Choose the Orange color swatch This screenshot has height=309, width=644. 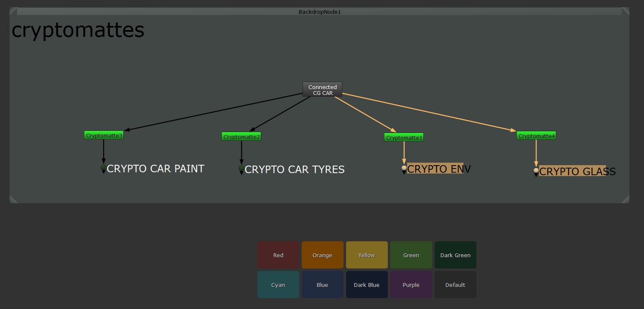(x=322, y=255)
